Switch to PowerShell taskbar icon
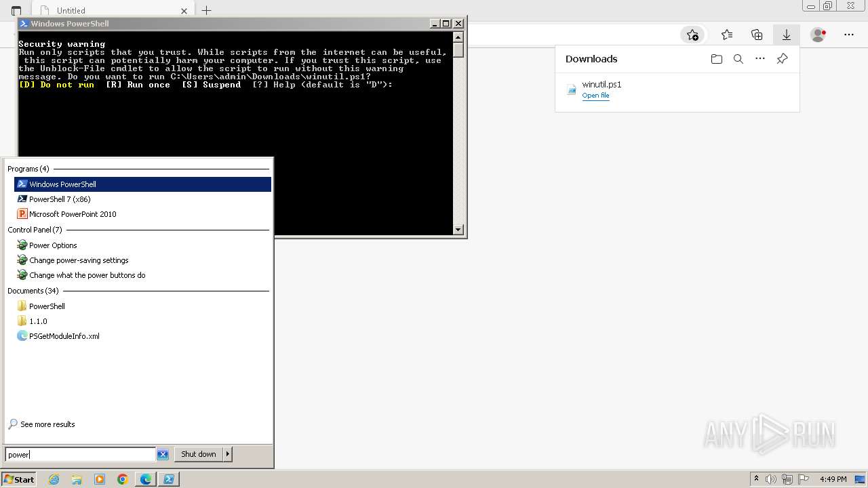This screenshot has width=868, height=488. [169, 479]
